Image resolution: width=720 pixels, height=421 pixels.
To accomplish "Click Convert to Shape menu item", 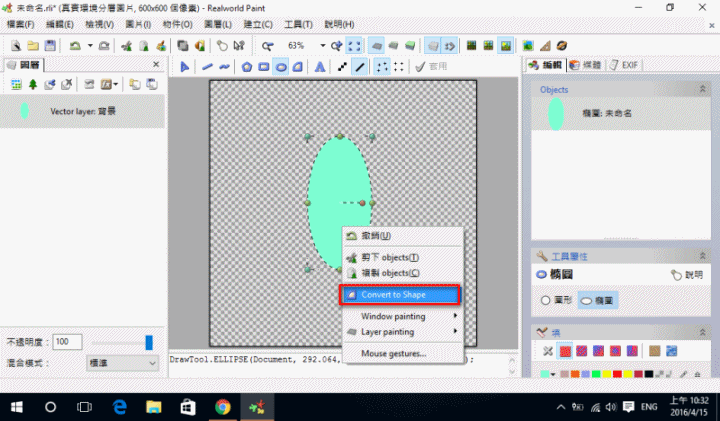I will pos(400,295).
